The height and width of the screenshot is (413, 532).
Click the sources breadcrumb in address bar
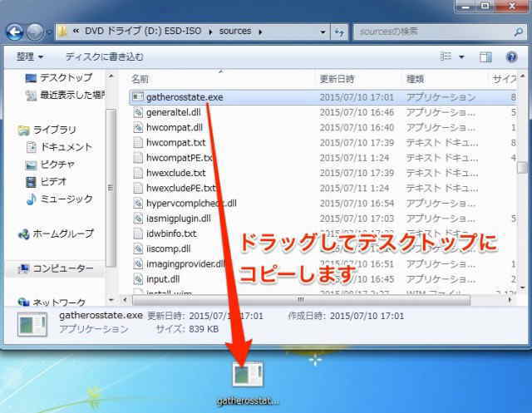pyautogui.click(x=235, y=32)
